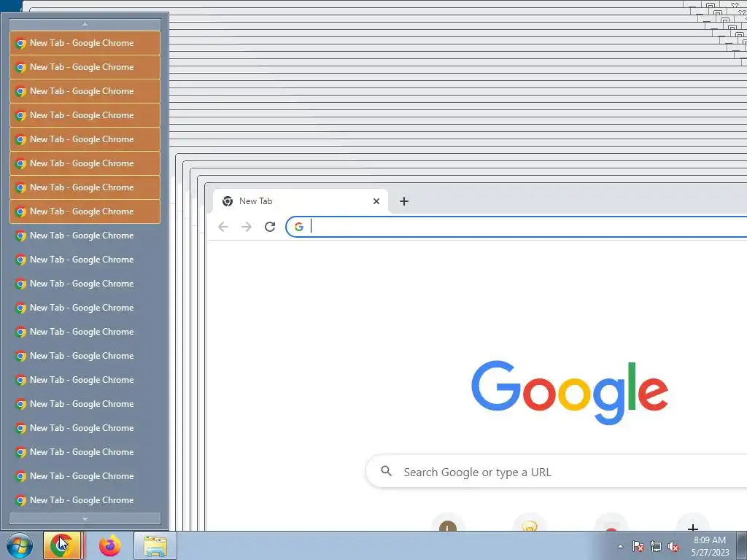Viewport: 747px width, 560px height.
Task: Click the magnifier icon in the Google search box
Action: click(387, 472)
